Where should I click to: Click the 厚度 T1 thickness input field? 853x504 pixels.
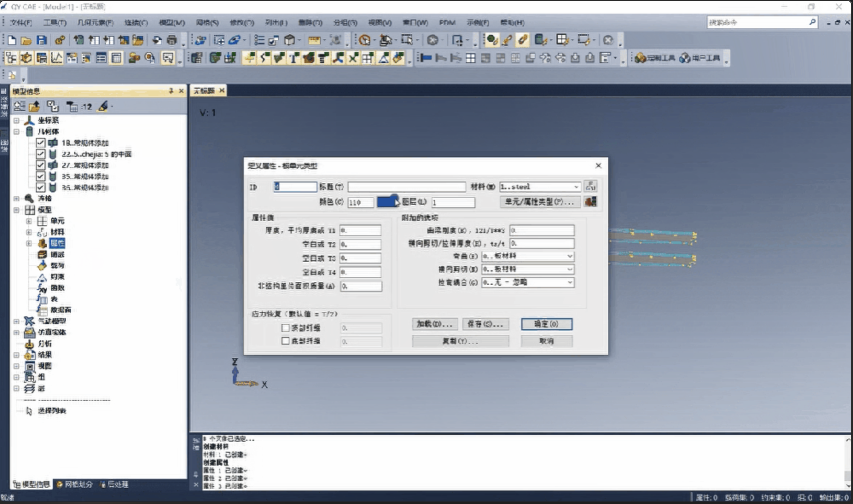(x=360, y=231)
